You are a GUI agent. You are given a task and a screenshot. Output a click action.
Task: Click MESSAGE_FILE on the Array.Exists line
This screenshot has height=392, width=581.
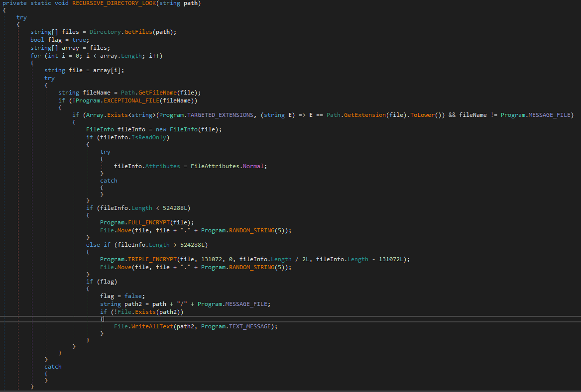click(549, 115)
